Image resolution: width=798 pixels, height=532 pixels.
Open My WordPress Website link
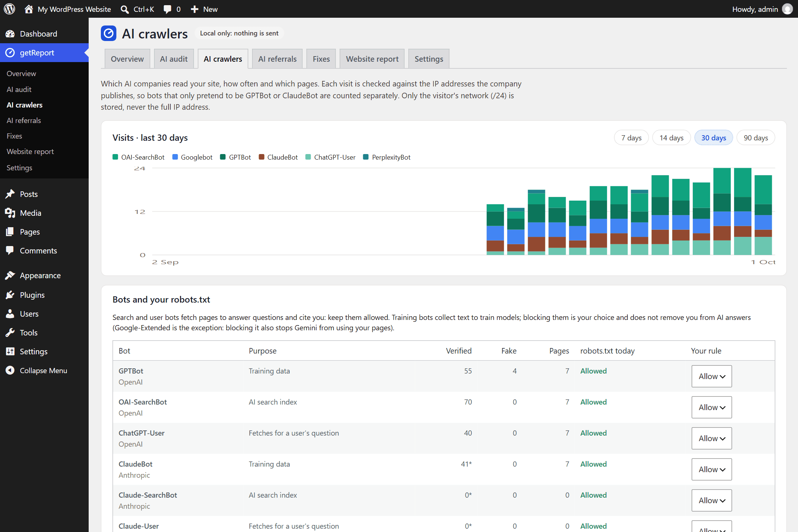(74, 9)
